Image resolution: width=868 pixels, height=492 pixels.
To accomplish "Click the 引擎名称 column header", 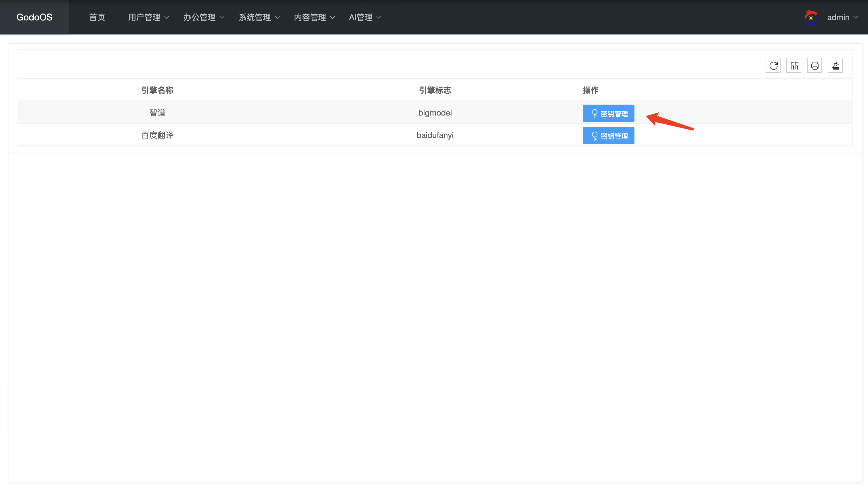I will point(157,90).
